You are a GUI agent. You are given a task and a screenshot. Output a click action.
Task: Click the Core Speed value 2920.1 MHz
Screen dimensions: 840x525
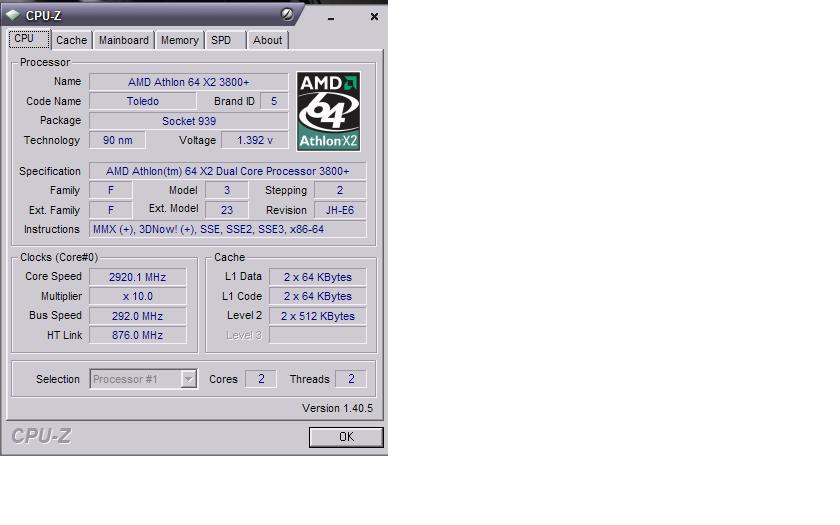[x=138, y=277]
